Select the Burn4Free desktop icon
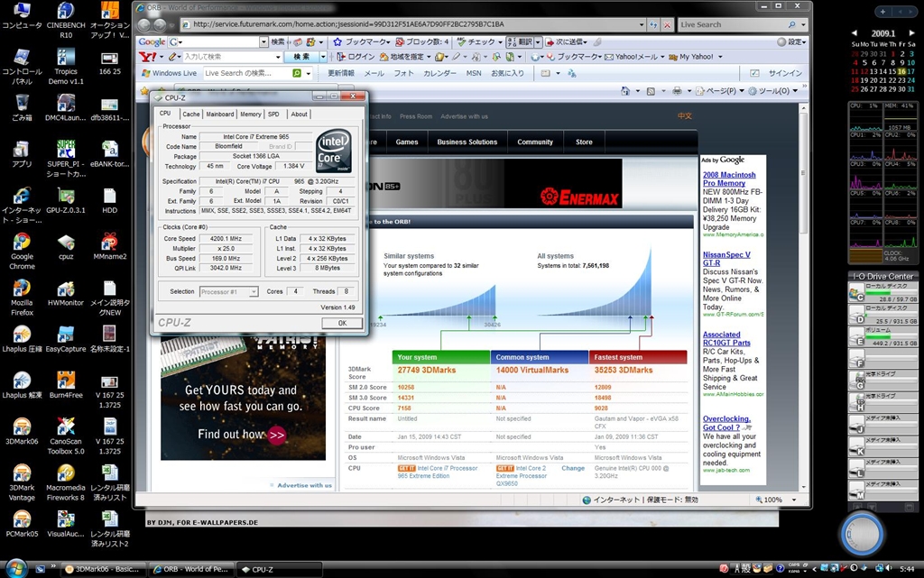The width and height of the screenshot is (924, 578). click(65, 385)
